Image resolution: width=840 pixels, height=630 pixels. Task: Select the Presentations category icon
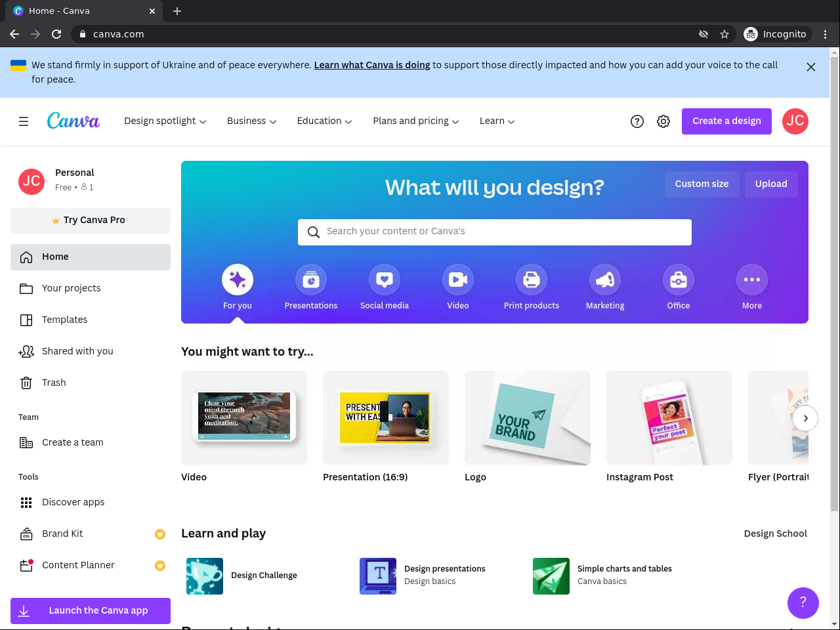311,280
